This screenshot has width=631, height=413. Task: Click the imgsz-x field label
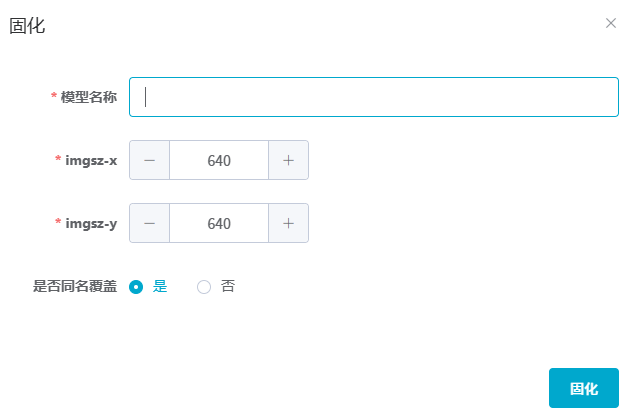click(x=91, y=160)
